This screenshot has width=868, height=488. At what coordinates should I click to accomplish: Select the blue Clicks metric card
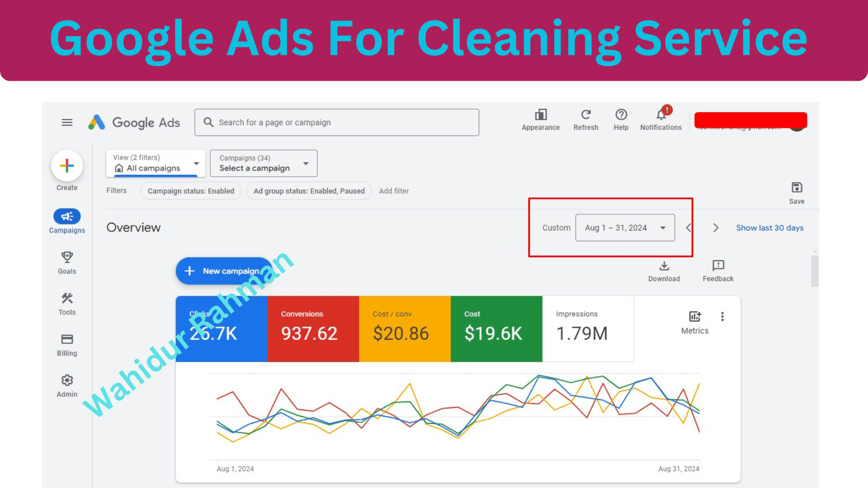[x=222, y=329]
